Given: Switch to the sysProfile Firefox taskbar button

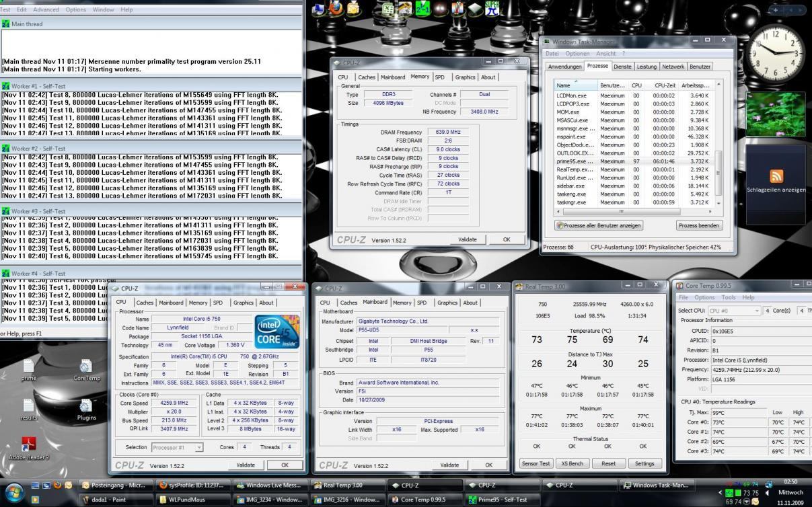Looking at the screenshot, I should [192, 485].
